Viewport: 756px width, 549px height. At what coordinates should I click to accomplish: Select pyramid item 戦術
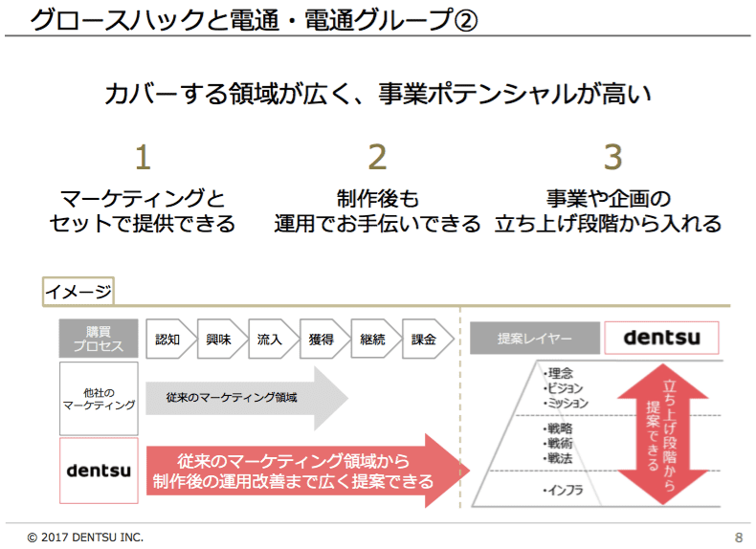pos(558,444)
